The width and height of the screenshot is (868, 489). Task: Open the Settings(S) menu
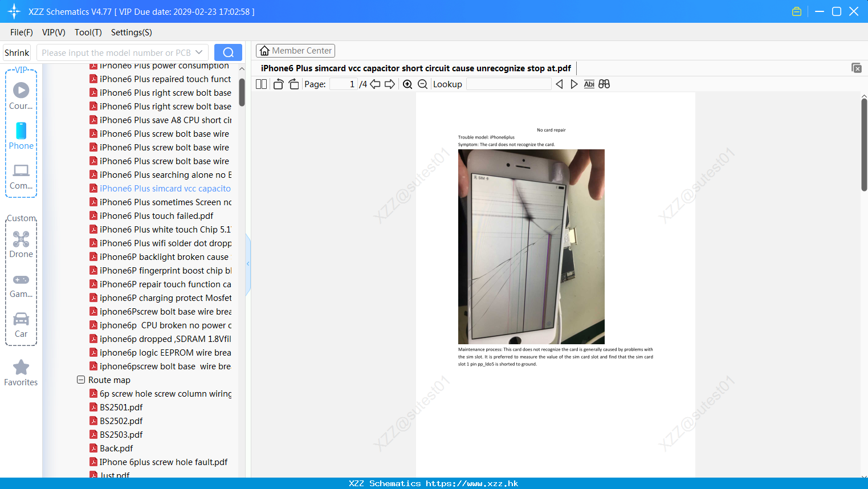[x=131, y=32]
